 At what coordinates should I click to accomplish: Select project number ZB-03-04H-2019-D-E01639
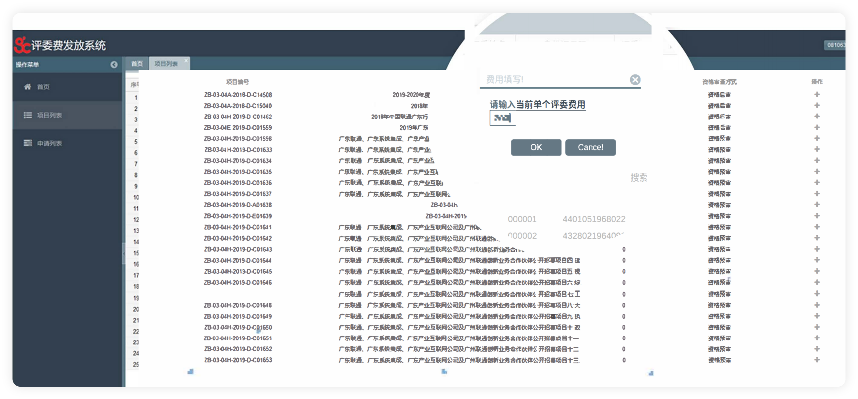(237, 216)
